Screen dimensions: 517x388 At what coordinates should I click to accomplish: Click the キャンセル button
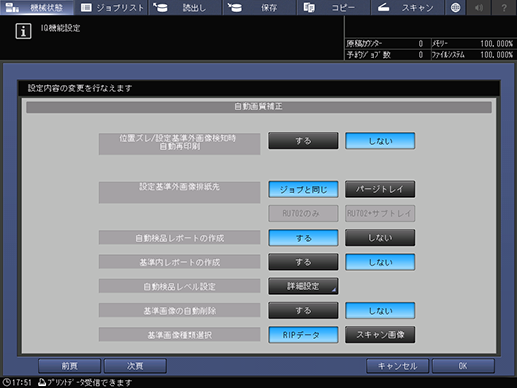tap(397, 366)
